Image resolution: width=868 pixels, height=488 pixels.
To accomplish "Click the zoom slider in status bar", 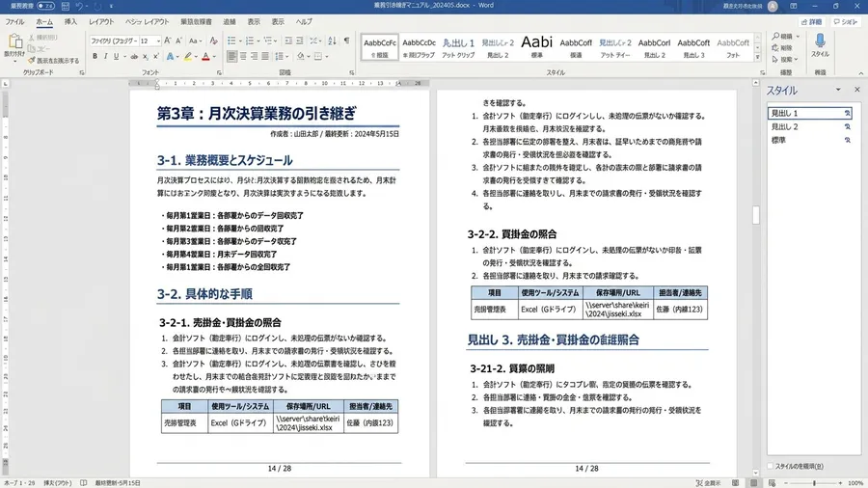I will [x=814, y=483].
